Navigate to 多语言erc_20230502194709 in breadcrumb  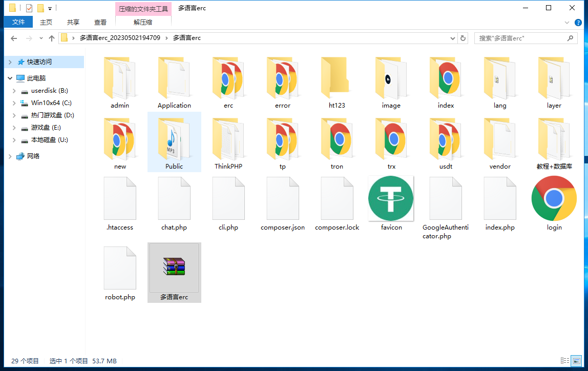[x=120, y=38]
